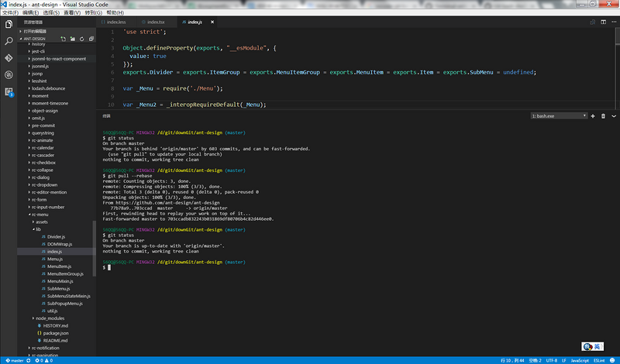Change language mode via JavaScript status item
The image size is (620, 364).
pos(580,360)
